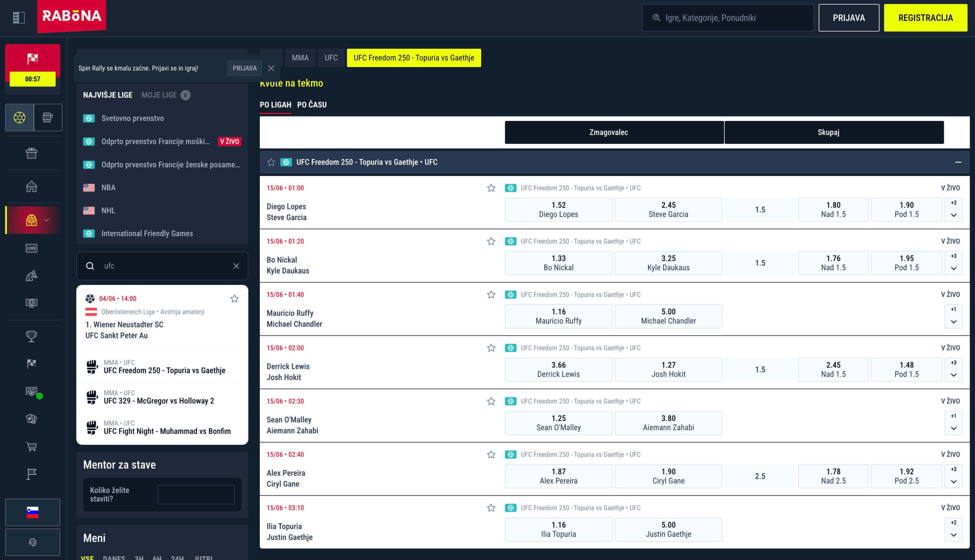This screenshot has width=975, height=560.
Task: Switch to the casino slot machine section
Action: (48, 117)
